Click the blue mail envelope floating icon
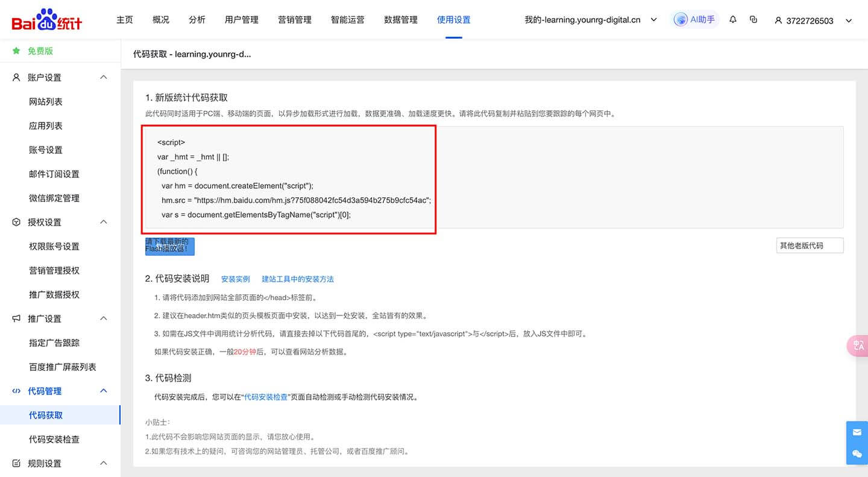 point(857,432)
